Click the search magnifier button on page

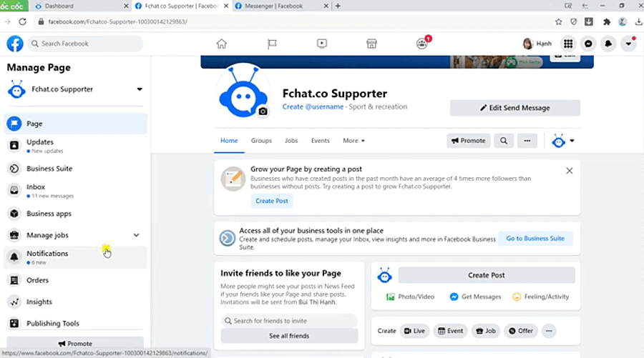504,141
